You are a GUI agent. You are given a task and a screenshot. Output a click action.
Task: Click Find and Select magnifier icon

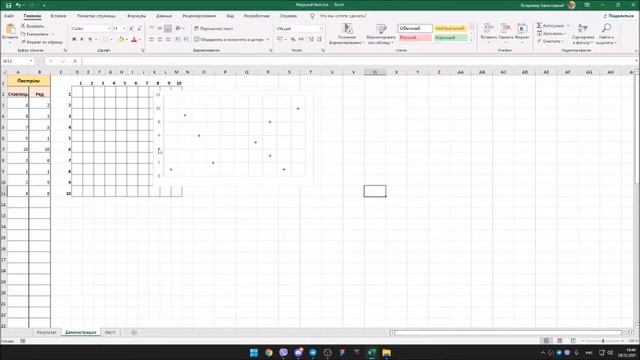(x=607, y=28)
